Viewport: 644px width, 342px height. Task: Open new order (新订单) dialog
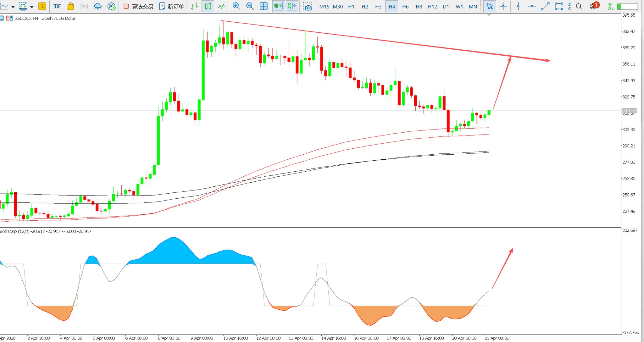point(171,6)
